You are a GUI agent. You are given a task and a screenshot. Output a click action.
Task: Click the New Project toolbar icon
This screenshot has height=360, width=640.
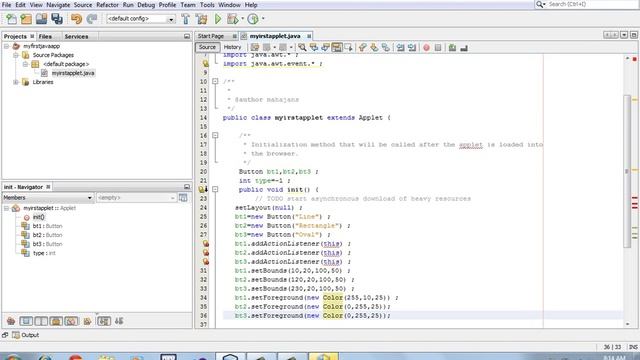click(x=26, y=19)
